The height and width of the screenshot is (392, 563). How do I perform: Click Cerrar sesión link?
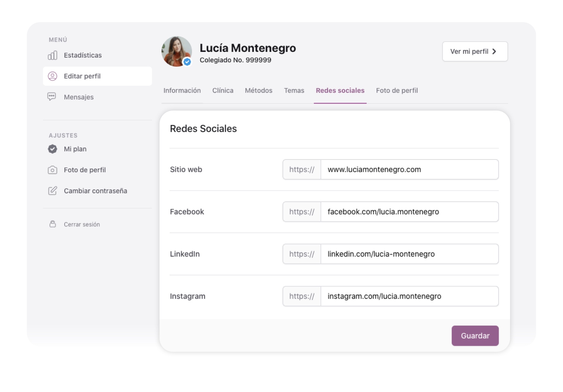tap(82, 224)
